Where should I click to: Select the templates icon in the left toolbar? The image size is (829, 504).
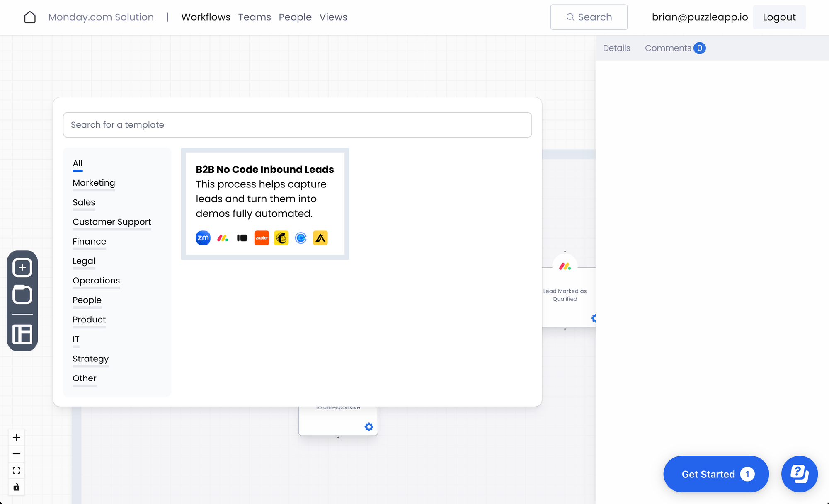[22, 295]
